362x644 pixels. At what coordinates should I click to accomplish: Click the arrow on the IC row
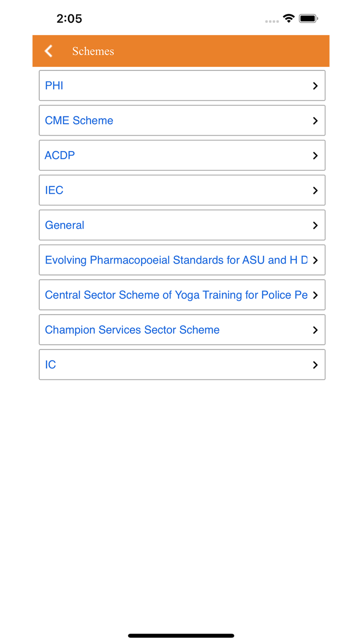click(315, 365)
